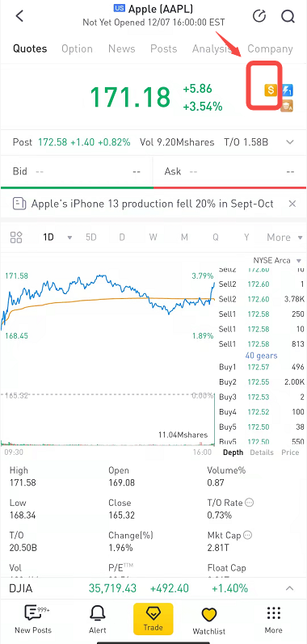Switch to the News tab
Viewport: 307px width, 644px height.
121,48
